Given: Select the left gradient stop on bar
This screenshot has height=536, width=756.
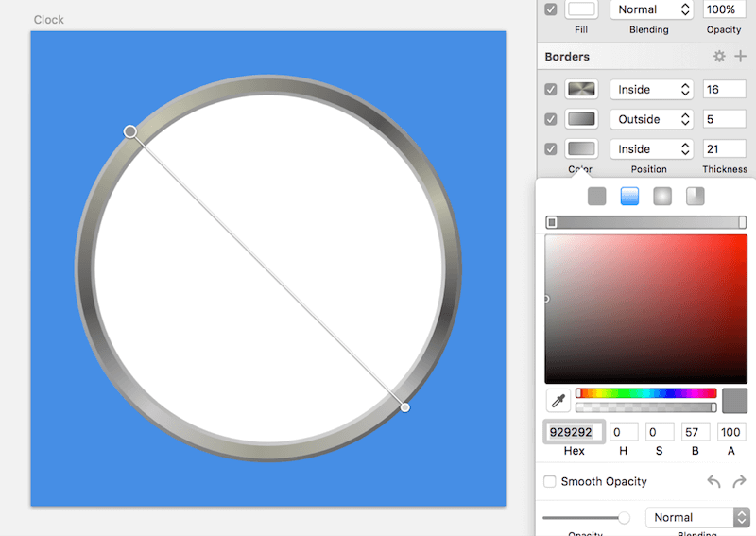Looking at the screenshot, I should [552, 222].
